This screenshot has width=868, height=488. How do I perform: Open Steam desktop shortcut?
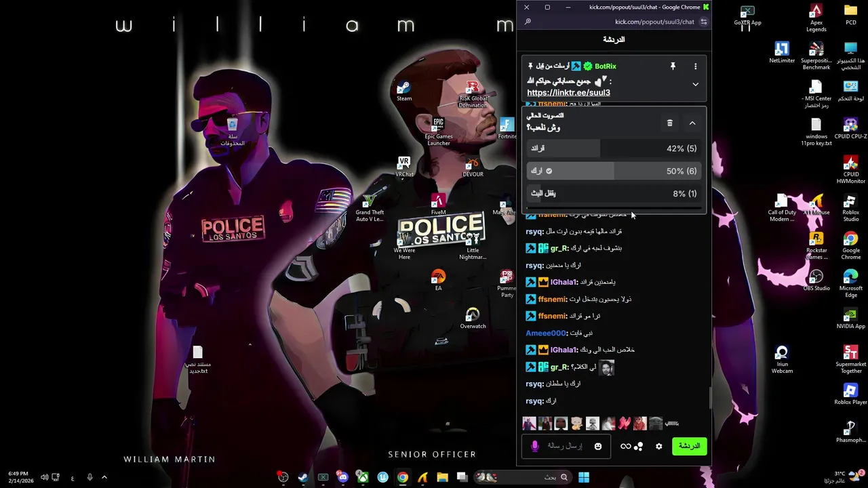tap(404, 91)
